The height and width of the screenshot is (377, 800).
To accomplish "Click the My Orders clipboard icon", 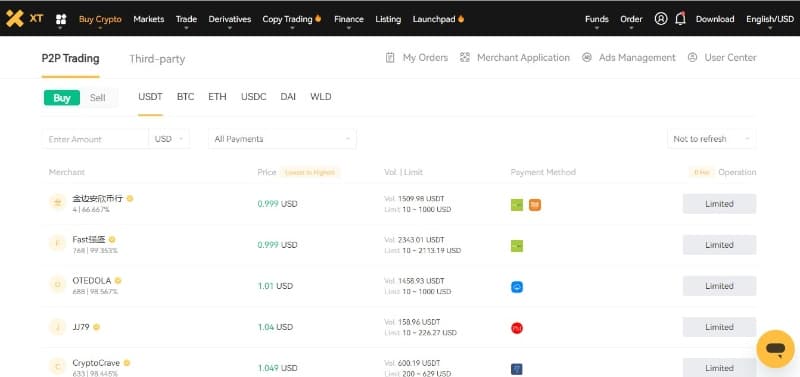I will coord(390,58).
